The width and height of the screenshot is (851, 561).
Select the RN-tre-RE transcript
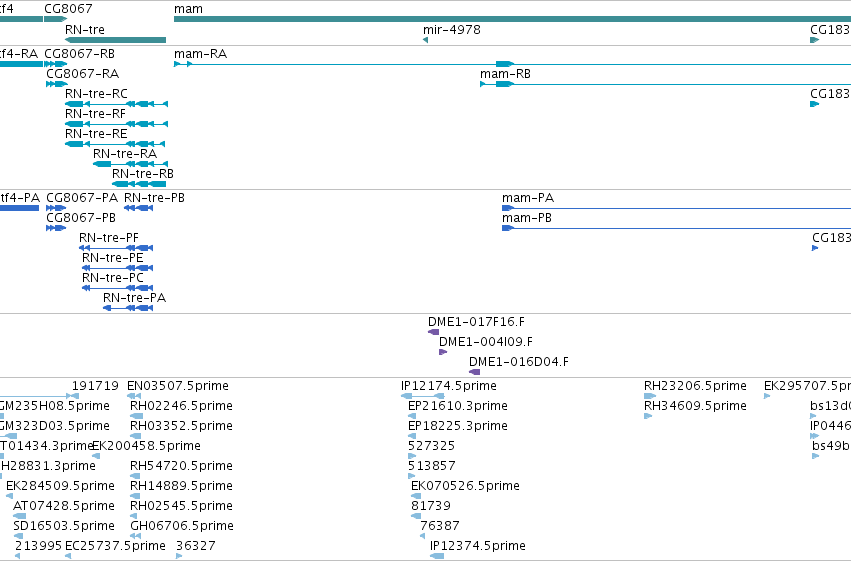coord(115,144)
